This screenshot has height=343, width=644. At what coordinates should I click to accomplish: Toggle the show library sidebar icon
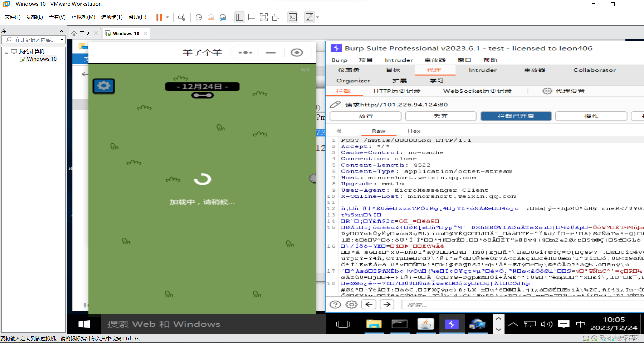pos(239,17)
